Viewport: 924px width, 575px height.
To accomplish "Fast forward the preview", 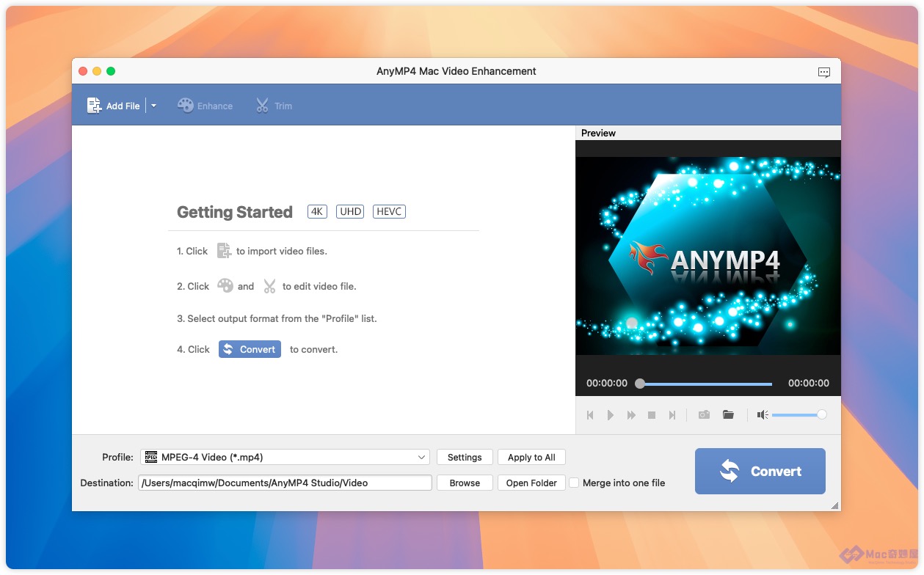I will (x=631, y=415).
